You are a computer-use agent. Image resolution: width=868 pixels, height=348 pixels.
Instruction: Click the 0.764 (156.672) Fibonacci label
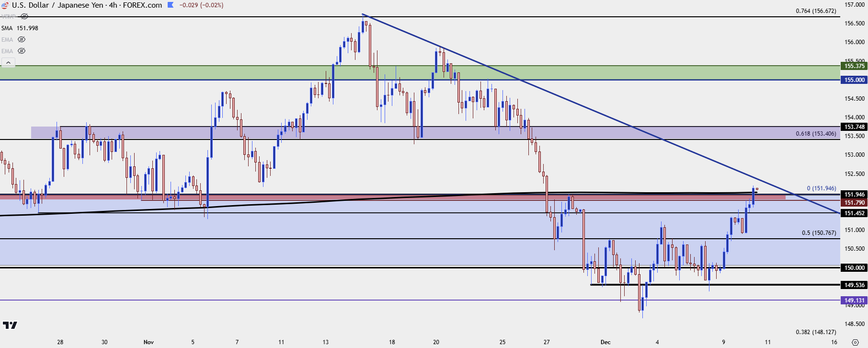pyautogui.click(x=816, y=11)
